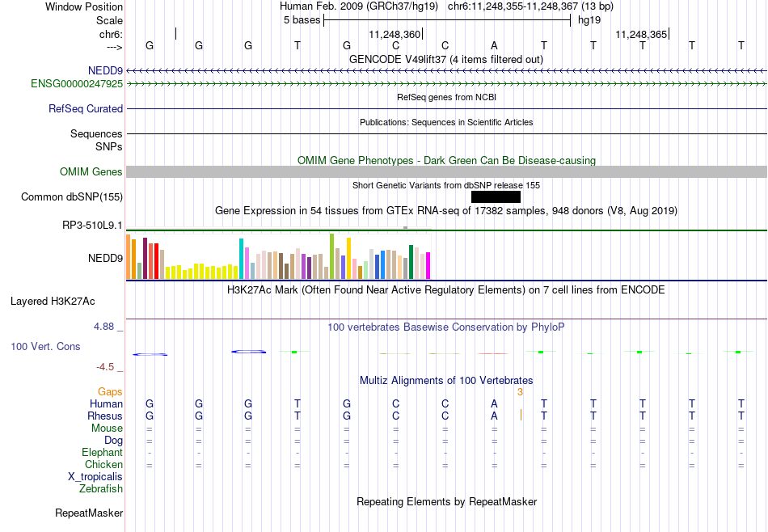Click the OMIM Gene Phenotypes track title

[447, 161]
